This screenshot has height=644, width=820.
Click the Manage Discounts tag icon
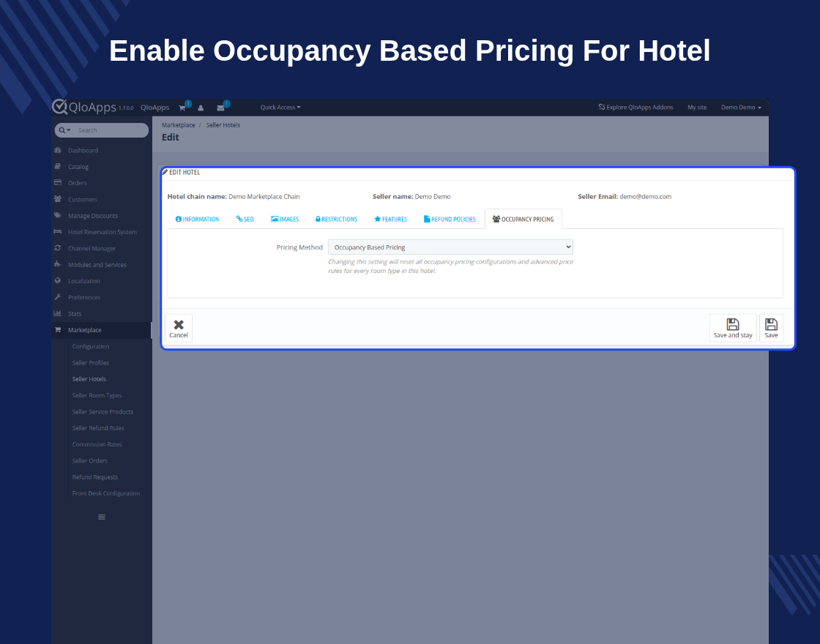58,215
